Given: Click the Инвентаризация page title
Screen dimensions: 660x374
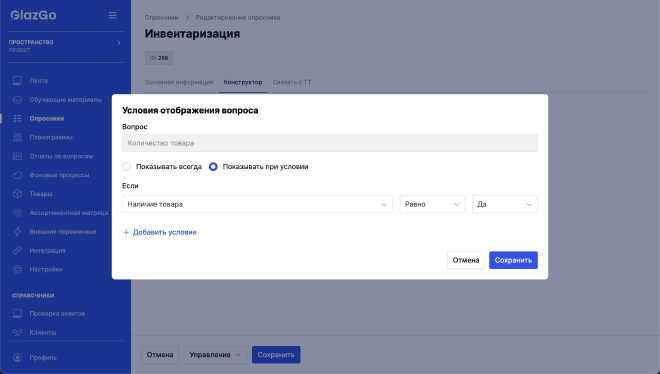Looking at the screenshot, I should 192,34.
